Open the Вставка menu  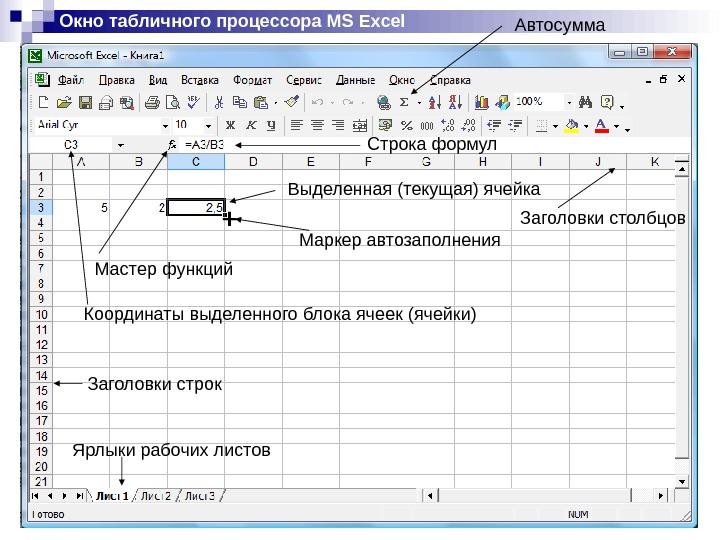[x=200, y=80]
